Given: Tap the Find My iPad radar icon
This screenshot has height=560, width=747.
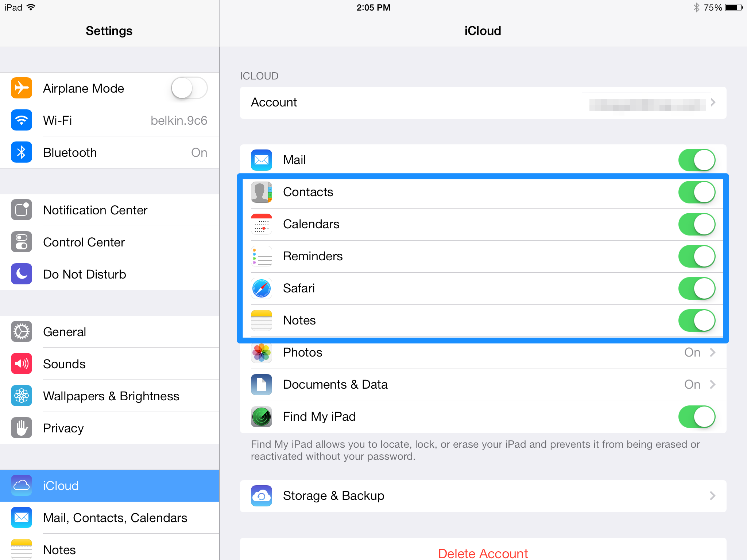Looking at the screenshot, I should point(262,417).
